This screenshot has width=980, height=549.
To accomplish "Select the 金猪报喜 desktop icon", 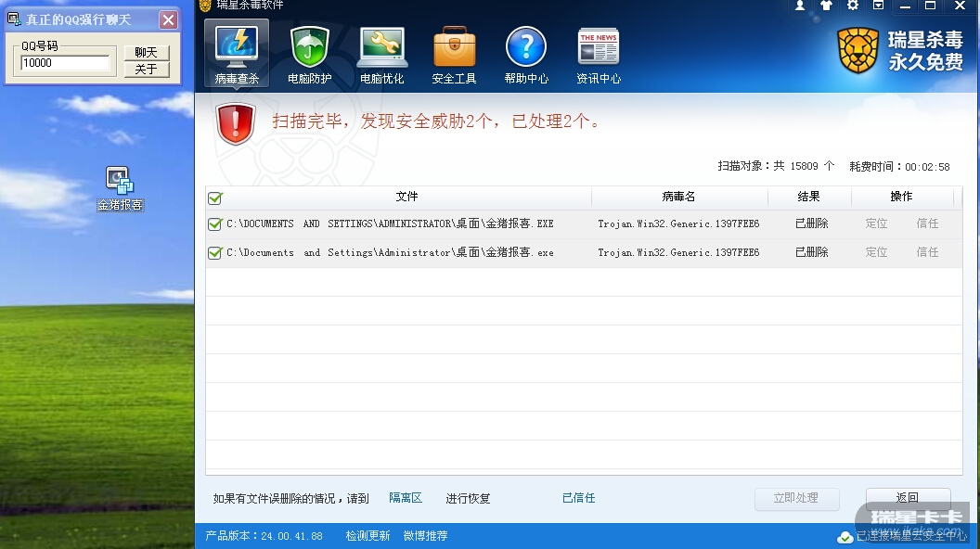I will pos(120,188).
